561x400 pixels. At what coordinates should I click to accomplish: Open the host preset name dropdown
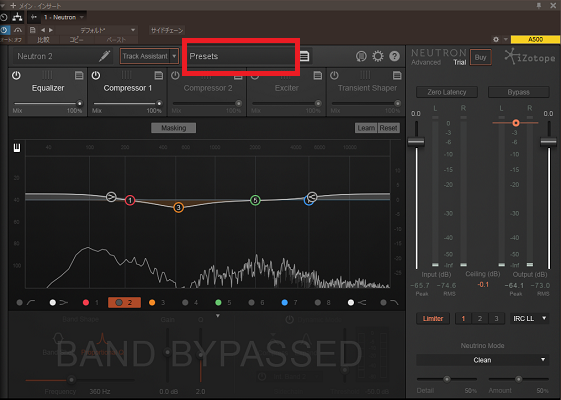(107, 30)
